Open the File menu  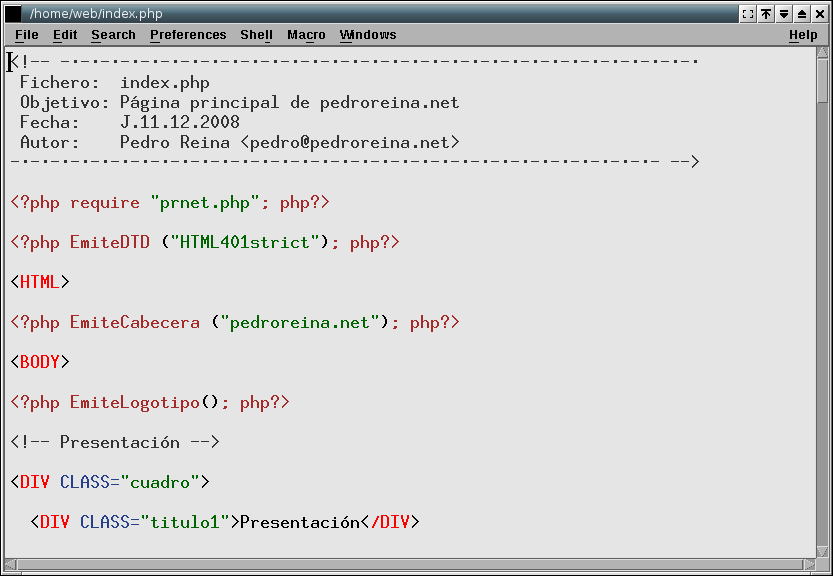[27, 35]
